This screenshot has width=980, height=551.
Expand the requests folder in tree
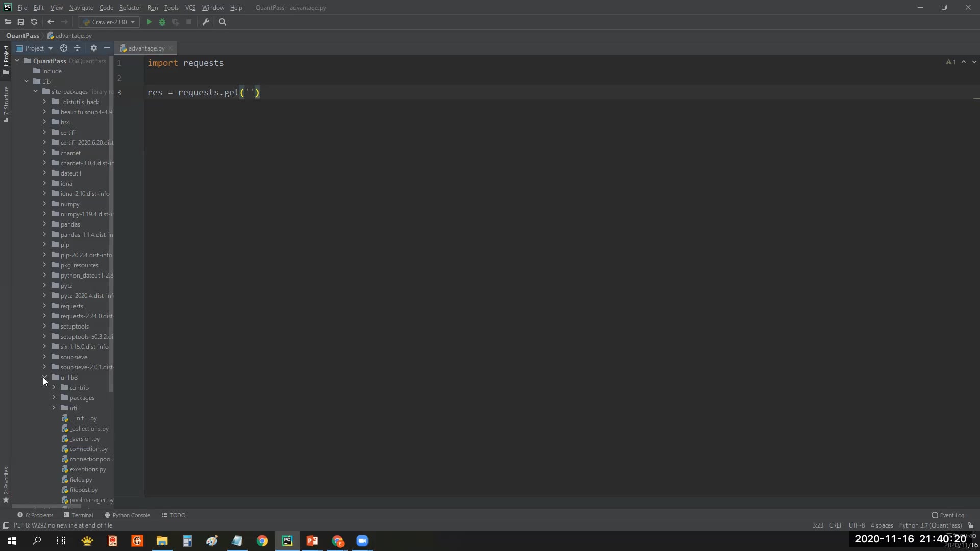pos(44,306)
